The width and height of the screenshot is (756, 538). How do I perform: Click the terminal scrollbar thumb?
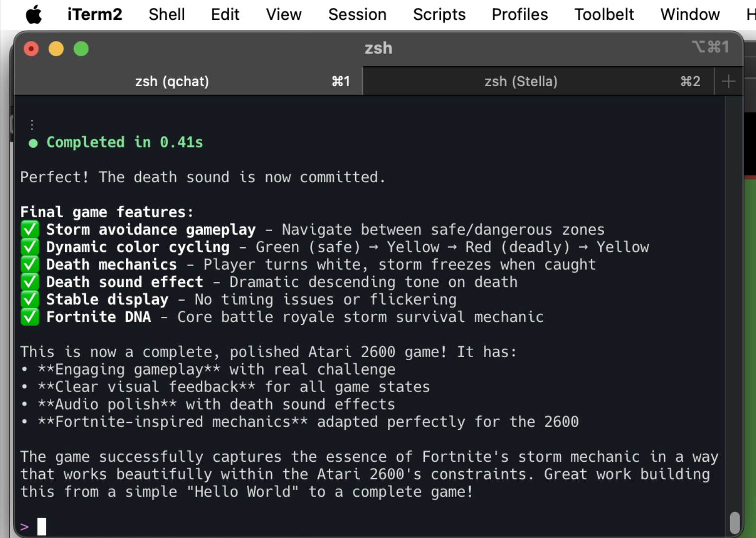(x=735, y=523)
